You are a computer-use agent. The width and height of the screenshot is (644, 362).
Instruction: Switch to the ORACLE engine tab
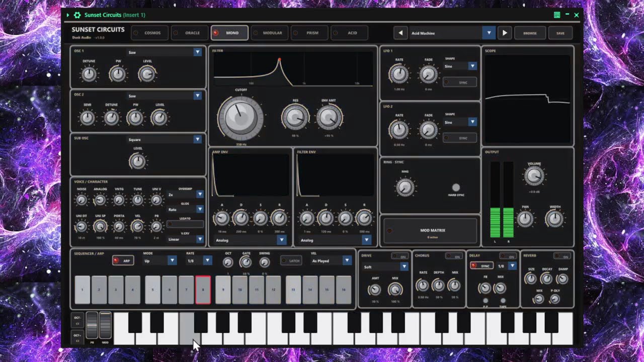tap(190, 33)
